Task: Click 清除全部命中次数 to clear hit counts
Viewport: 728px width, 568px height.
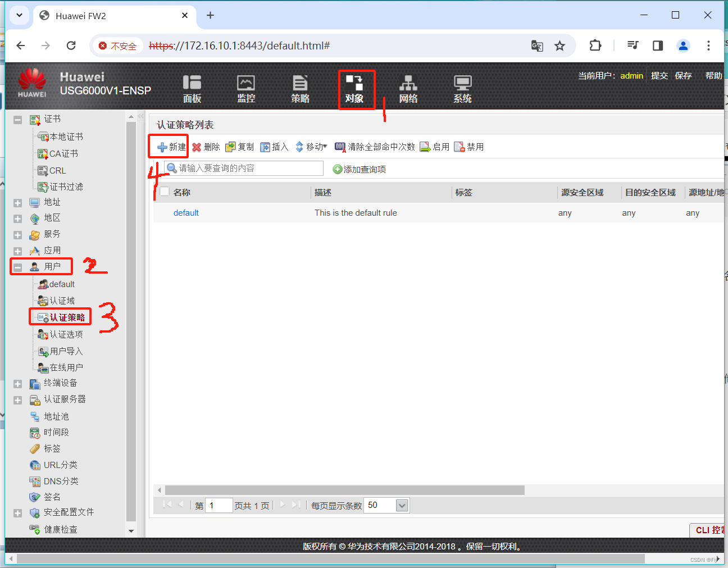Action: click(x=375, y=147)
